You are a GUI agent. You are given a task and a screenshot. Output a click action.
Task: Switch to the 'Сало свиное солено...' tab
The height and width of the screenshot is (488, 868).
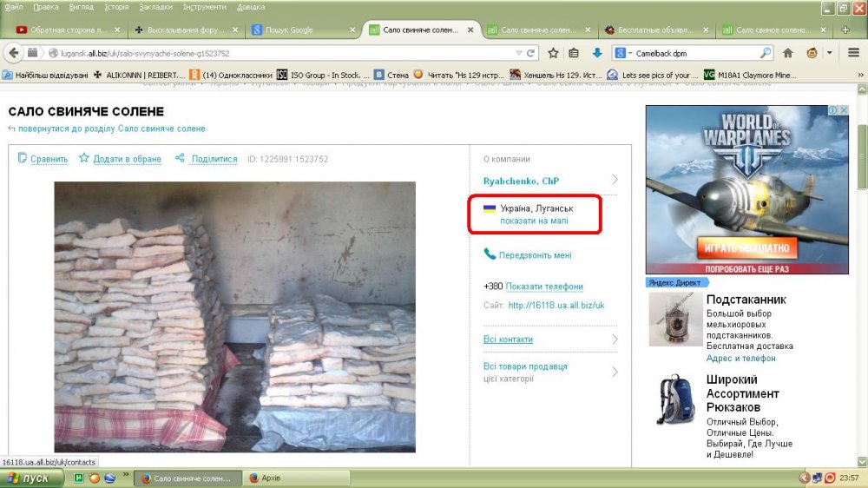coord(773,30)
